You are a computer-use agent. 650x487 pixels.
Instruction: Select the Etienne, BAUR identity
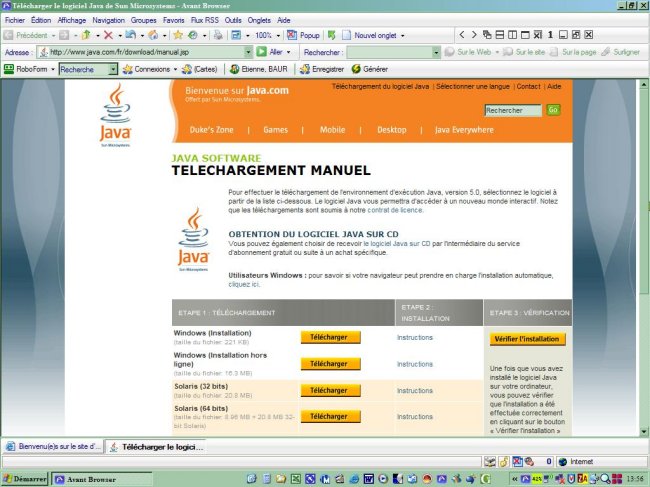[259, 69]
